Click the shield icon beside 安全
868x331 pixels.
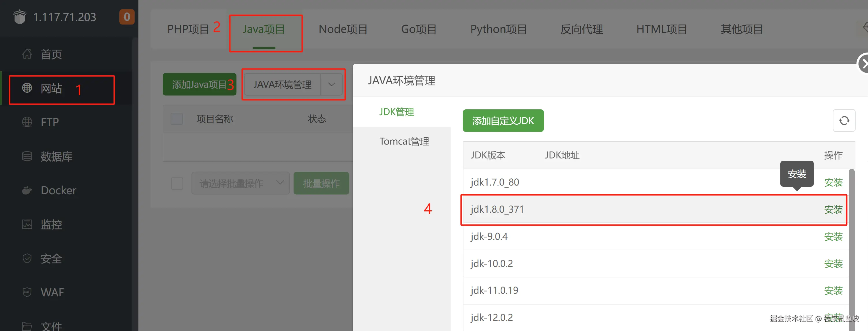(27, 259)
